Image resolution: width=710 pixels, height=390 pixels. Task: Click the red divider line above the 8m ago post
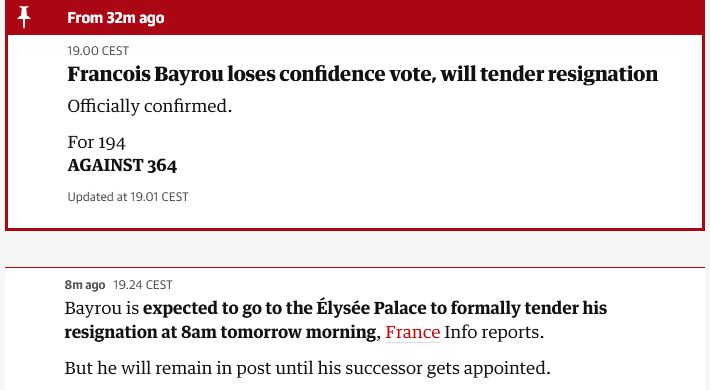pyautogui.click(x=355, y=267)
